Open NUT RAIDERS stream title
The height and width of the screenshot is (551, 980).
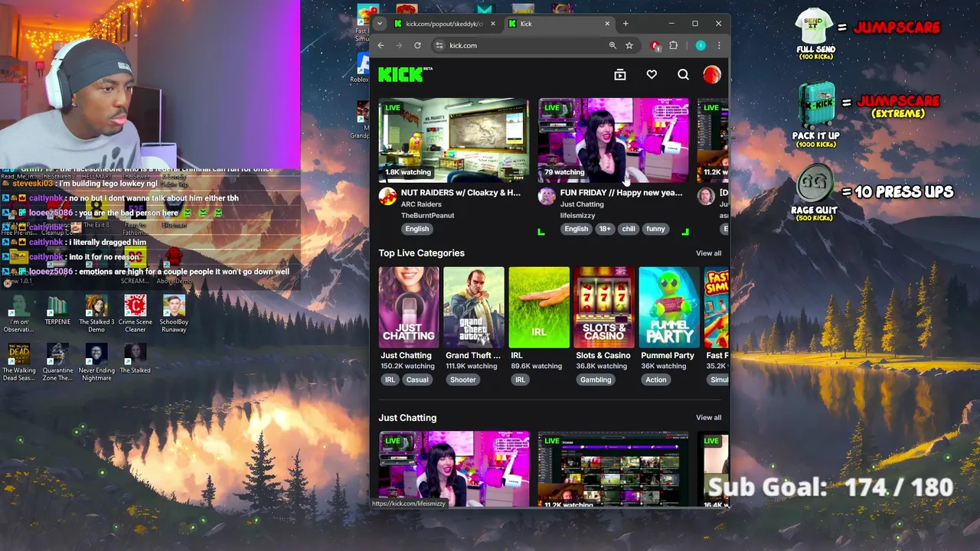[460, 193]
